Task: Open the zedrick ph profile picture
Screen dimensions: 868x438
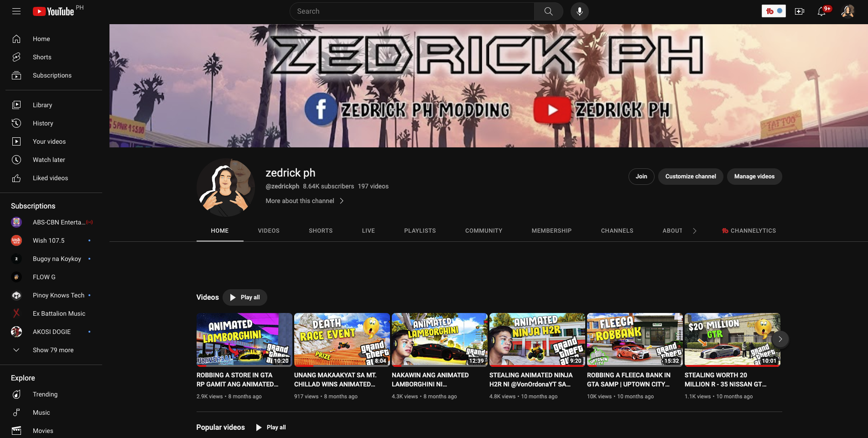Action: click(226, 188)
